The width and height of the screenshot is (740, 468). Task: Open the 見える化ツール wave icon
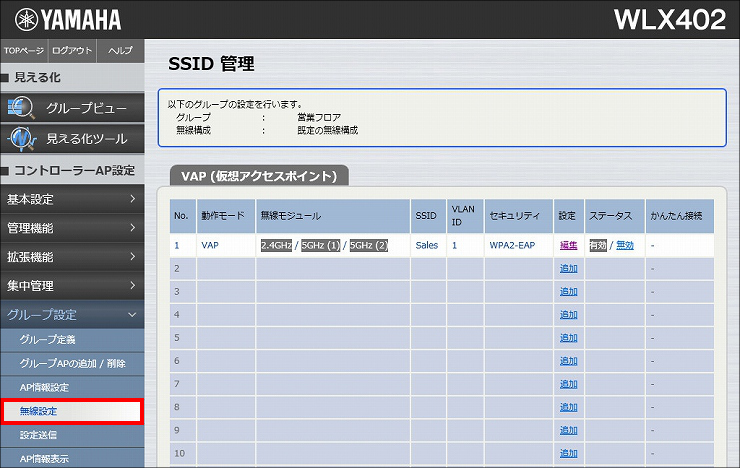[21, 138]
